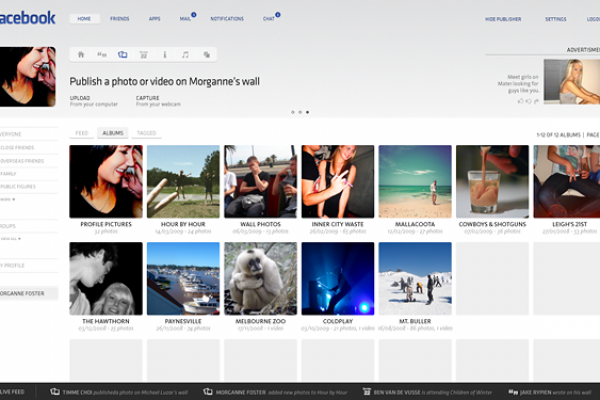Click the Chat notification badge

[x=278, y=15]
